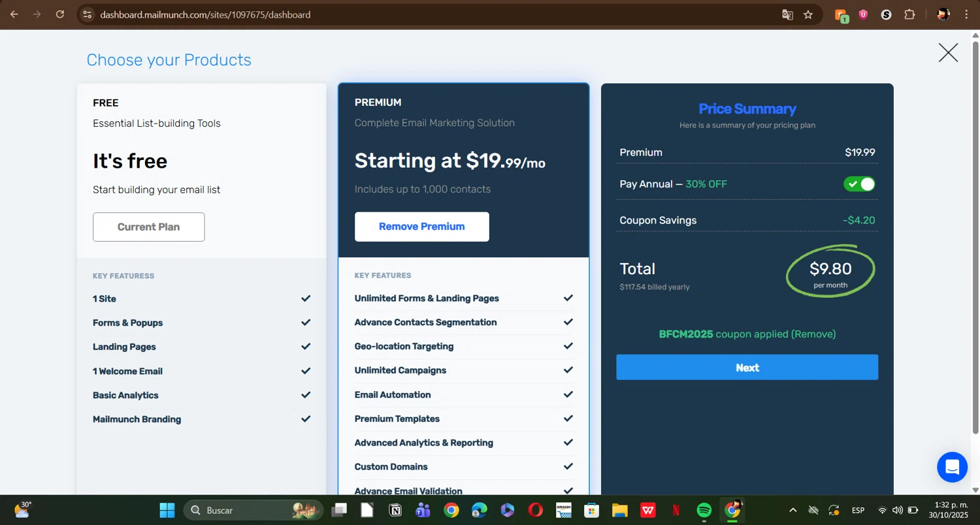Click the Premium $19.99 price line

(747, 153)
